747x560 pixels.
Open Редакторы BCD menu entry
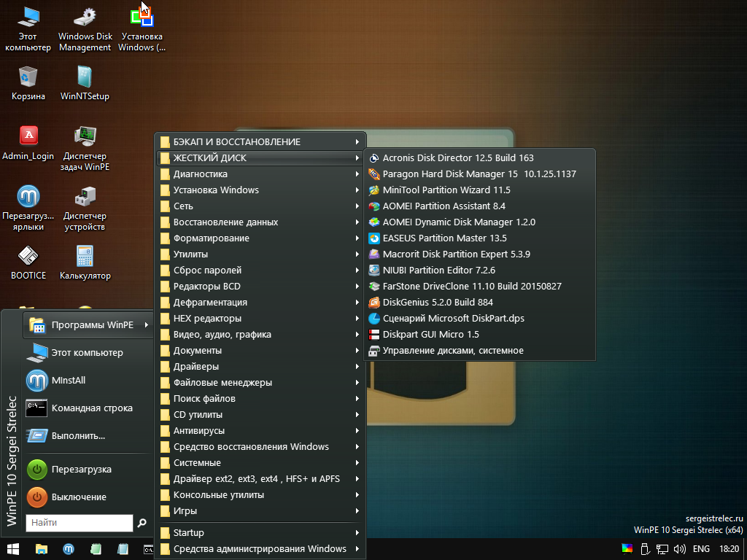click(260, 286)
